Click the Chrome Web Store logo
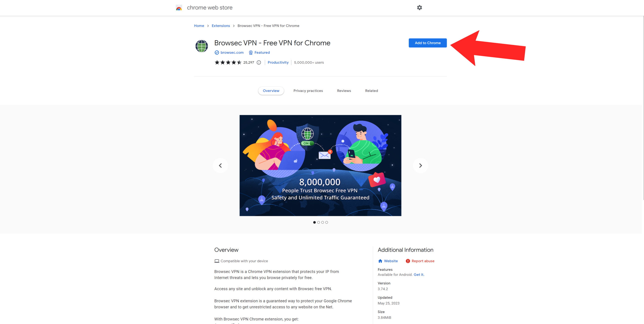Viewport: 644px width, 324px height. [x=179, y=8]
